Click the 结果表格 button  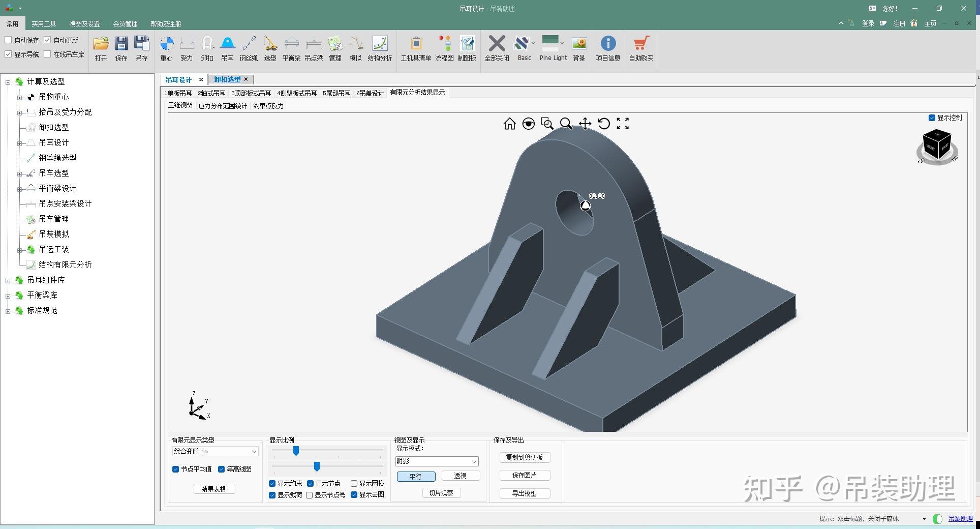point(213,489)
